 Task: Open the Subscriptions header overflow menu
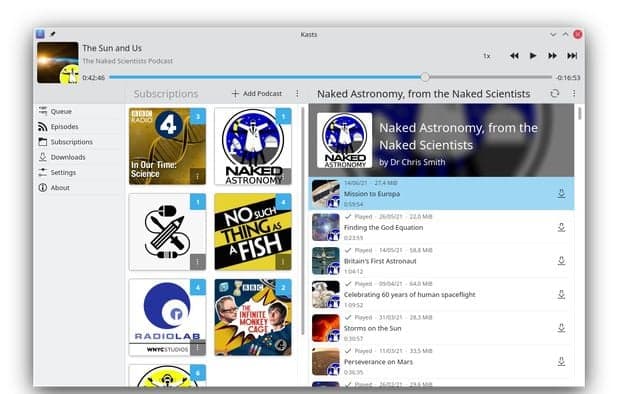pos(297,94)
